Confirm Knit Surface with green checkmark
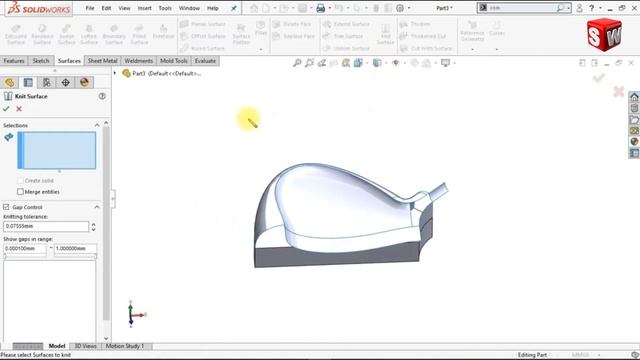 point(6,109)
